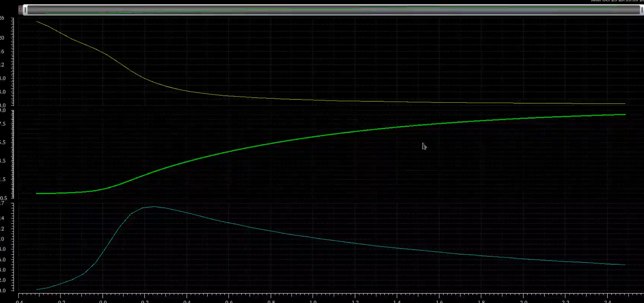Click the 20 label on the top Y-axis
Image resolution: width=644 pixels, height=303 pixels.
tap(2, 38)
